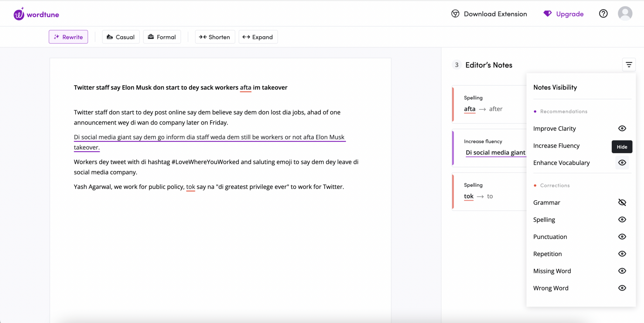The width and height of the screenshot is (644, 323).
Task: Toggle Enhance Vocabulary visibility eye
Action: pos(622,163)
